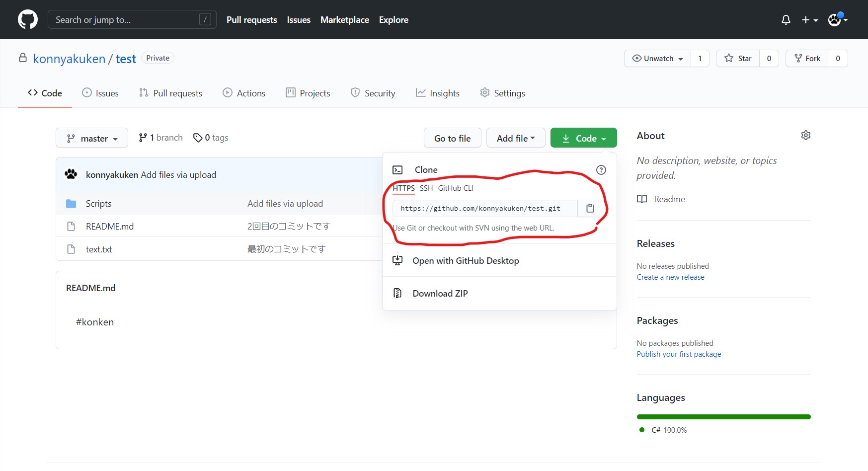This screenshot has width=868, height=471.
Task: Open the commit author's paw avatar
Action: [x=71, y=174]
